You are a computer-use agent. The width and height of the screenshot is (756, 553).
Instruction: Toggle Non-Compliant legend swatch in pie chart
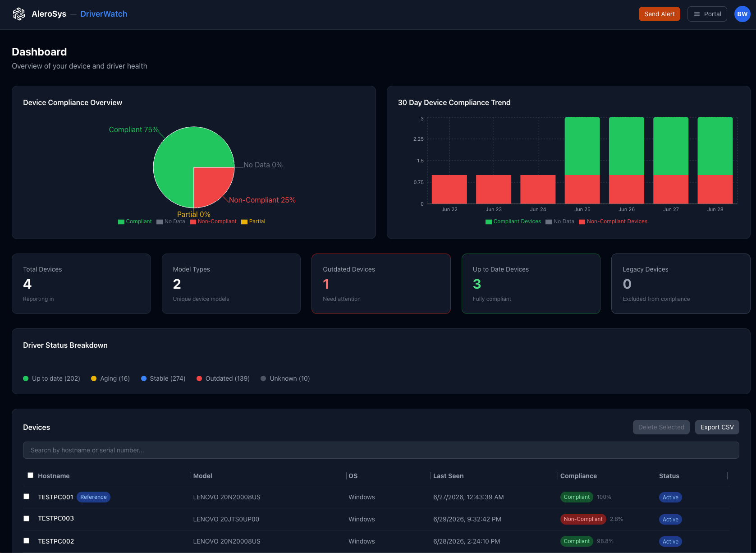193,221
